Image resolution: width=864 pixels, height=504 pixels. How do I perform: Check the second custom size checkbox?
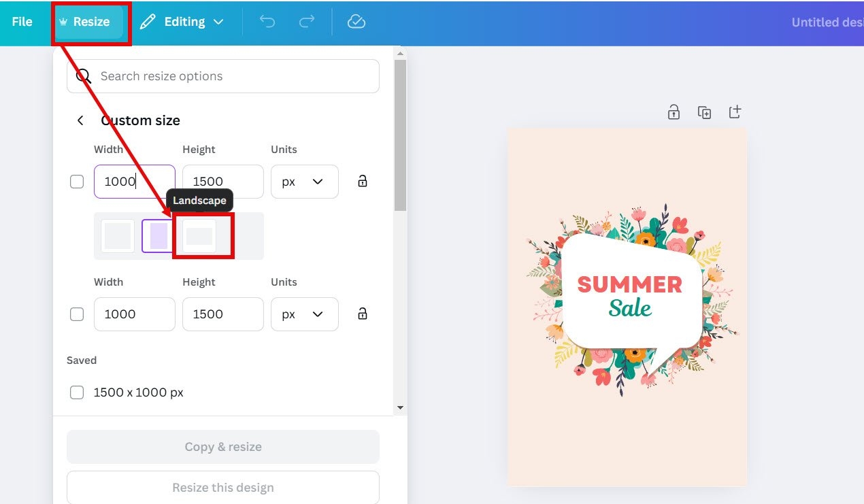click(77, 314)
